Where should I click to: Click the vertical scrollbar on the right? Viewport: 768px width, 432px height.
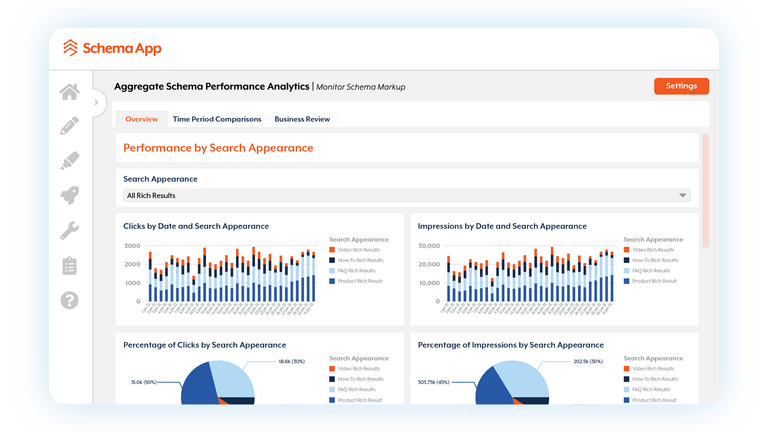[706, 191]
